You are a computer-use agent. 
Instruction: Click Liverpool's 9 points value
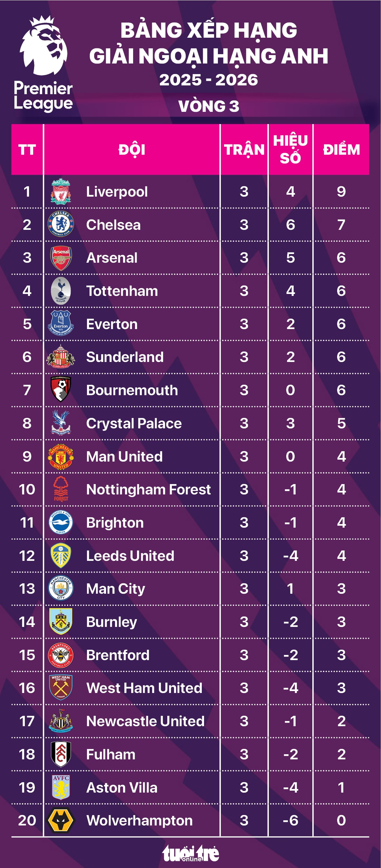pyautogui.click(x=341, y=191)
